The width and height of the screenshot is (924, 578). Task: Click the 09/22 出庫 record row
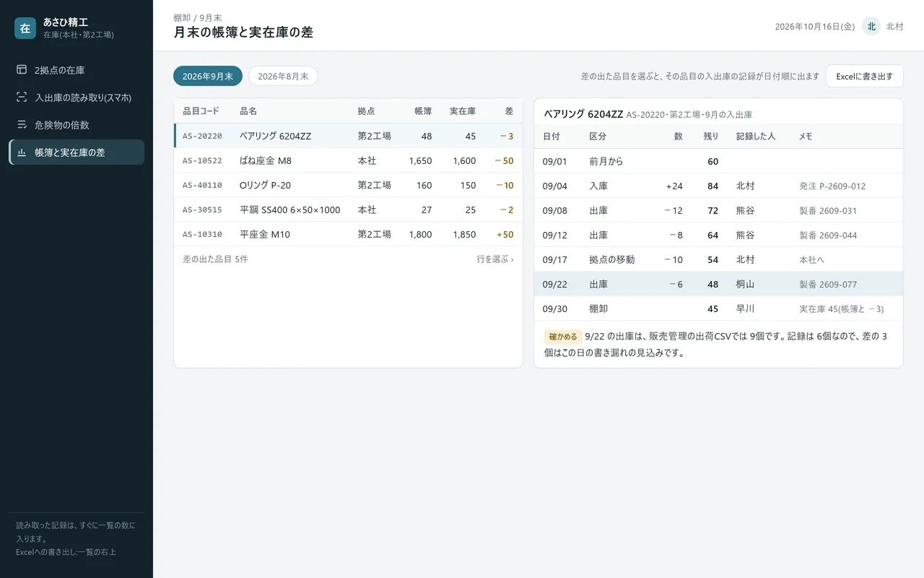coord(718,284)
